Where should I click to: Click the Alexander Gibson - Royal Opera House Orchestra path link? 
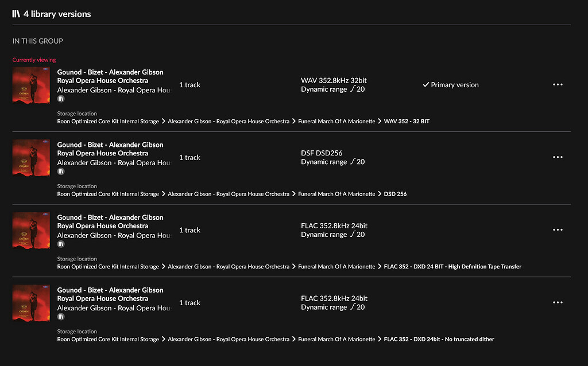point(228,121)
